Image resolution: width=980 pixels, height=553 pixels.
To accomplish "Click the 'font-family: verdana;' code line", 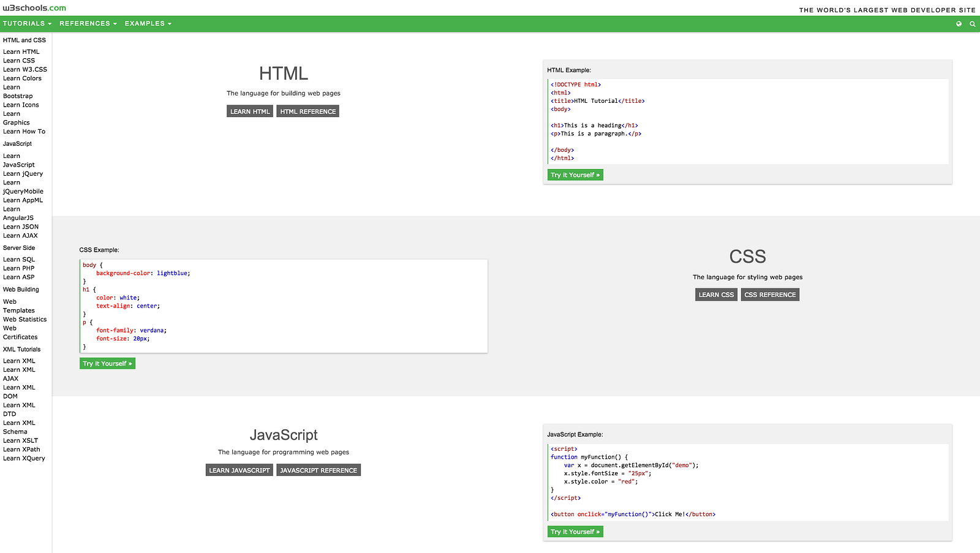I will (131, 331).
